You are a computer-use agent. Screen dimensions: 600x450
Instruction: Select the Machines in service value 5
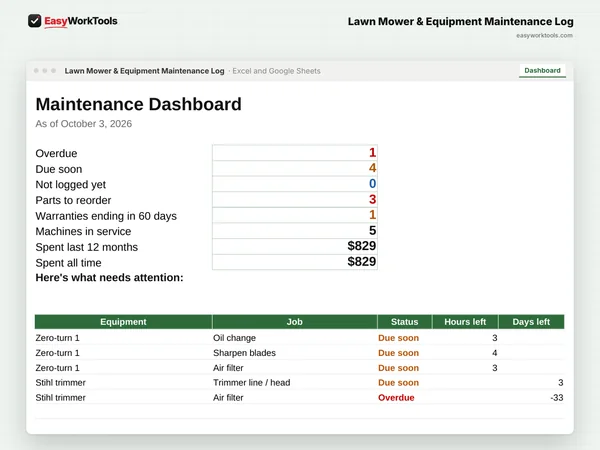point(295,231)
